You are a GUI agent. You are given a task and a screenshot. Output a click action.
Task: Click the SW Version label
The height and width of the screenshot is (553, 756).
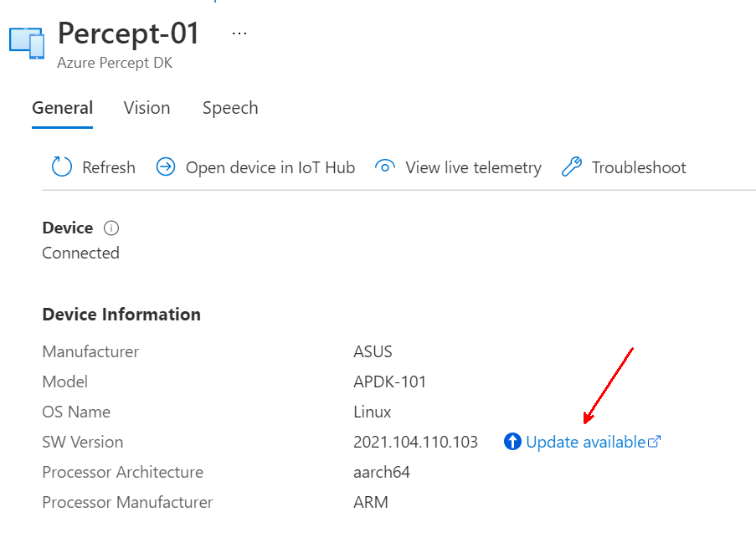pos(82,443)
